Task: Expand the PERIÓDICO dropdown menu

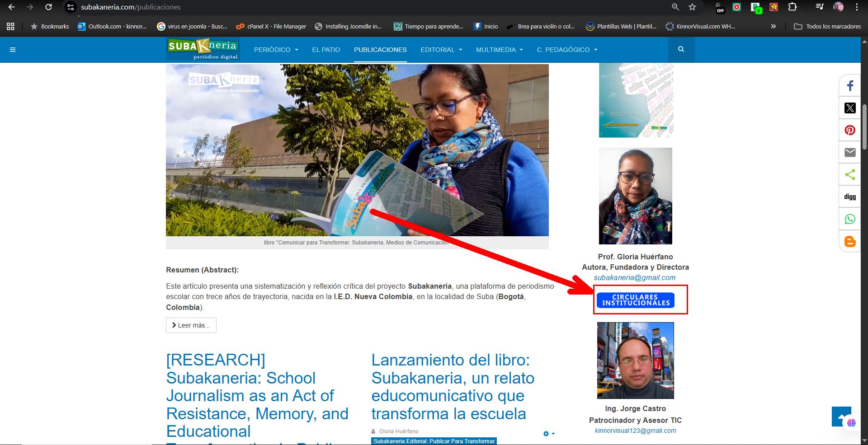Action: 276,50
